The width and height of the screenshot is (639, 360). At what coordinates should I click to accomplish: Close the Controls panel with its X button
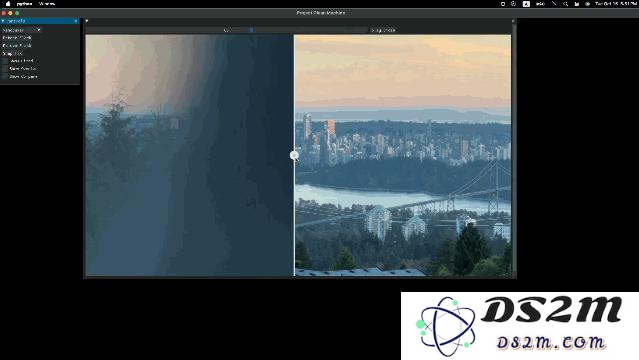76,21
